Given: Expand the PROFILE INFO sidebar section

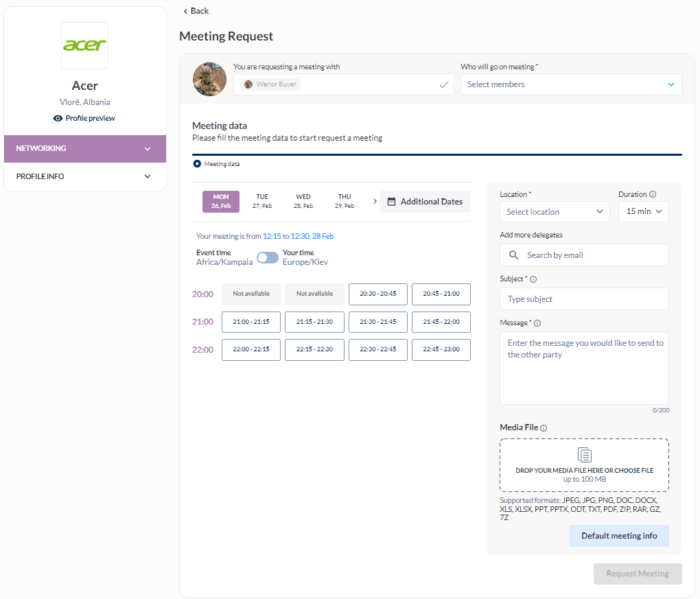Looking at the screenshot, I should click(x=85, y=176).
